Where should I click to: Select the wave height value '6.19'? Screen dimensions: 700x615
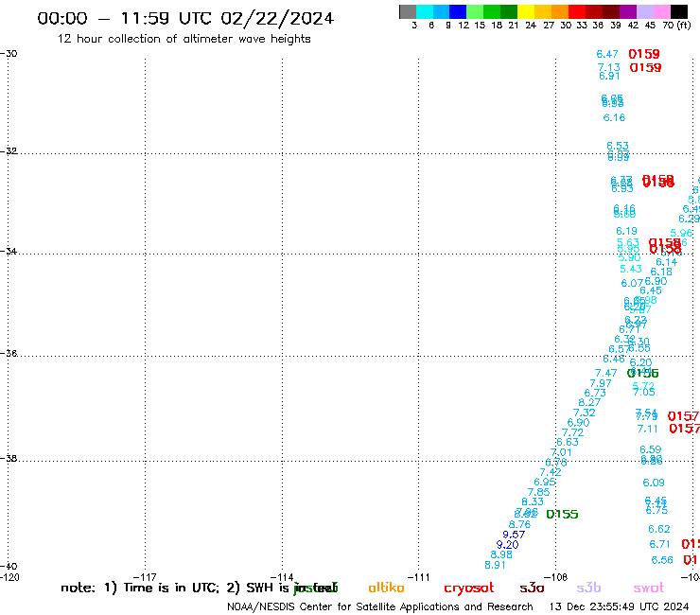pos(626,232)
